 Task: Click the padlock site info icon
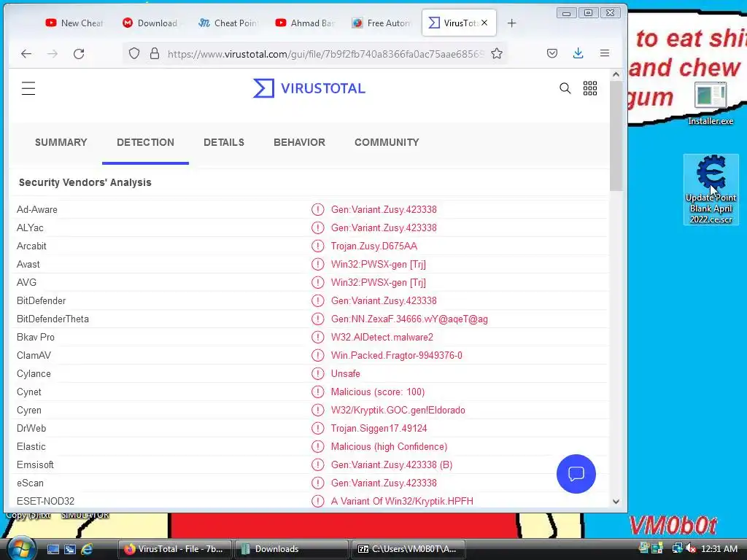coord(155,53)
